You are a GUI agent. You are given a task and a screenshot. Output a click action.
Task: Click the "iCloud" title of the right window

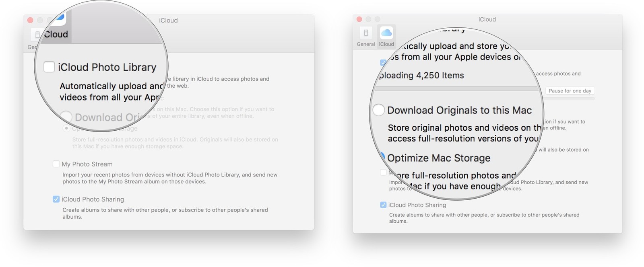[x=487, y=19]
